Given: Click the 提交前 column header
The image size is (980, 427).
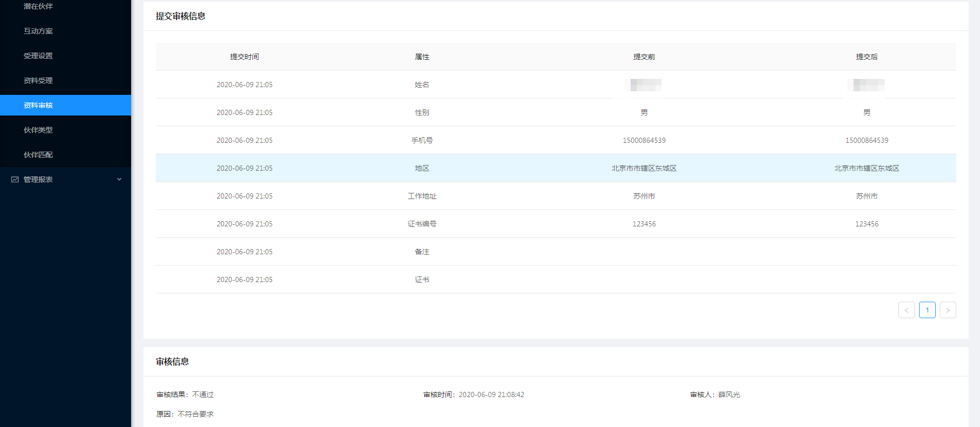Looking at the screenshot, I should coord(644,57).
